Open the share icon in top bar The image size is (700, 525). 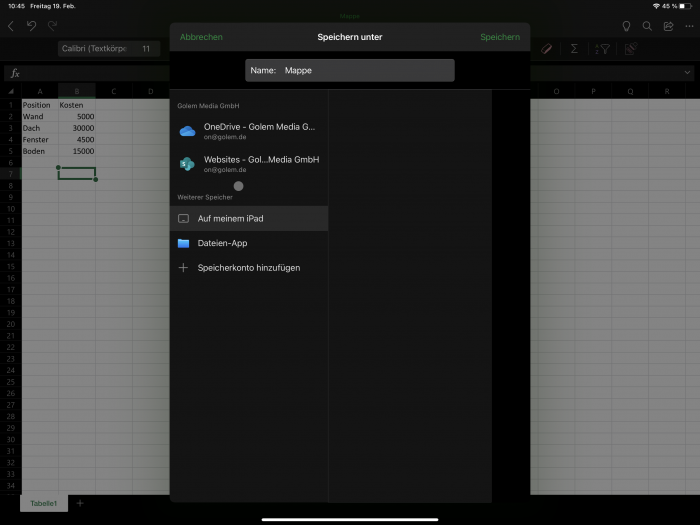pos(668,26)
